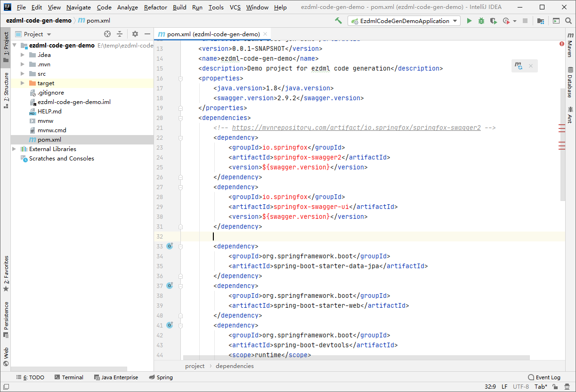Hide the Project tool window
The height and width of the screenshot is (392, 576).
147,34
